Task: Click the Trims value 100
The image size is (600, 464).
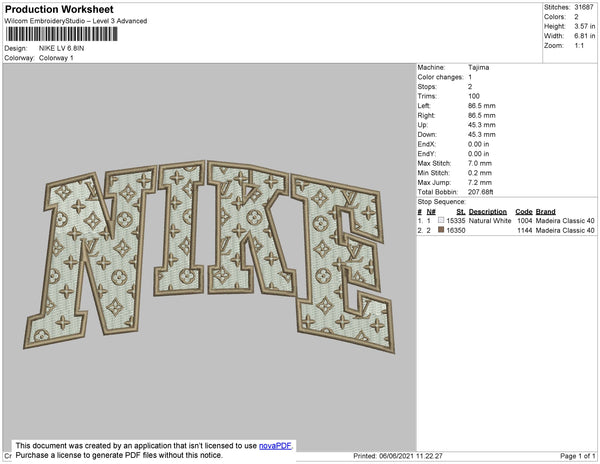Action: tap(474, 96)
